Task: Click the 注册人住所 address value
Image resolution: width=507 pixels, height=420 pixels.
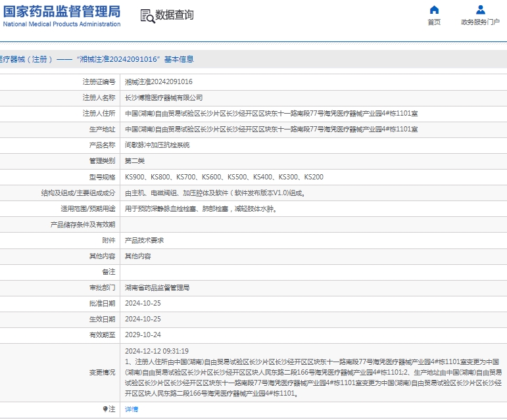Action: [272, 114]
